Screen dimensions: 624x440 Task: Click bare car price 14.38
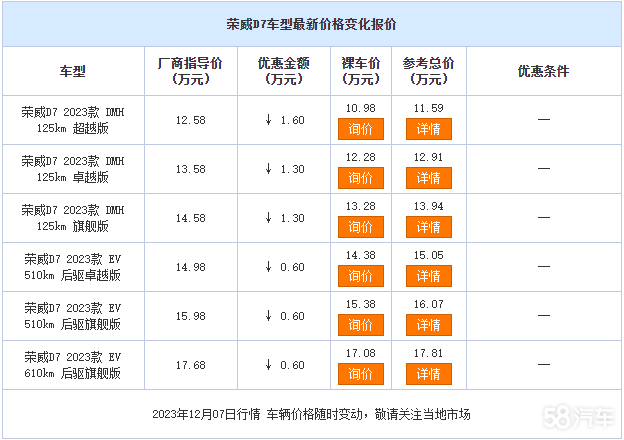pyautogui.click(x=361, y=255)
